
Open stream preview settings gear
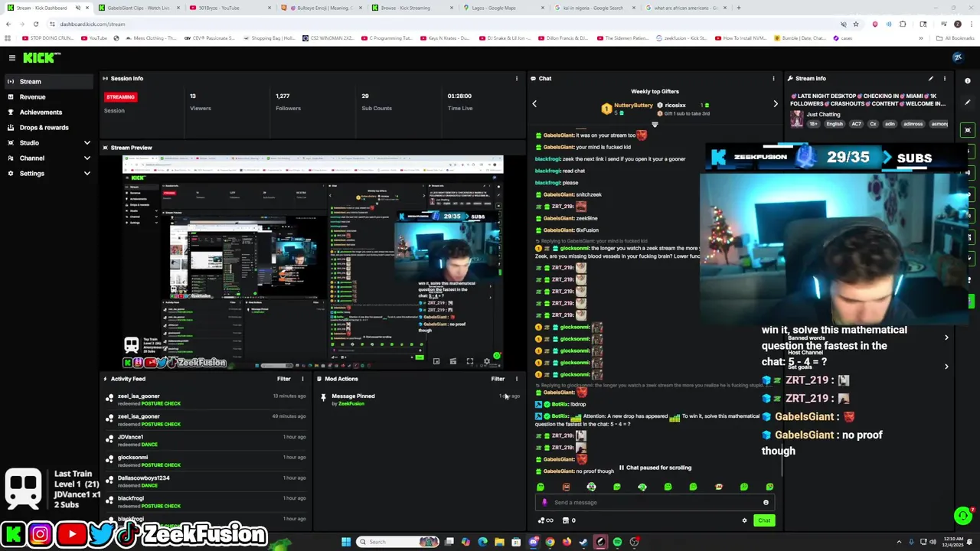(486, 361)
